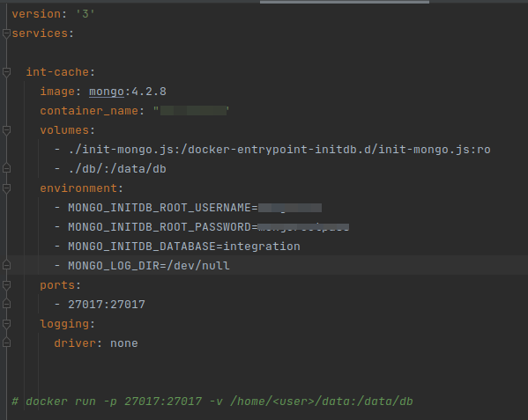Screen dimensions: 528x420
Task: Click fold end marker beside 27017:27017 line
Action: coord(6,304)
